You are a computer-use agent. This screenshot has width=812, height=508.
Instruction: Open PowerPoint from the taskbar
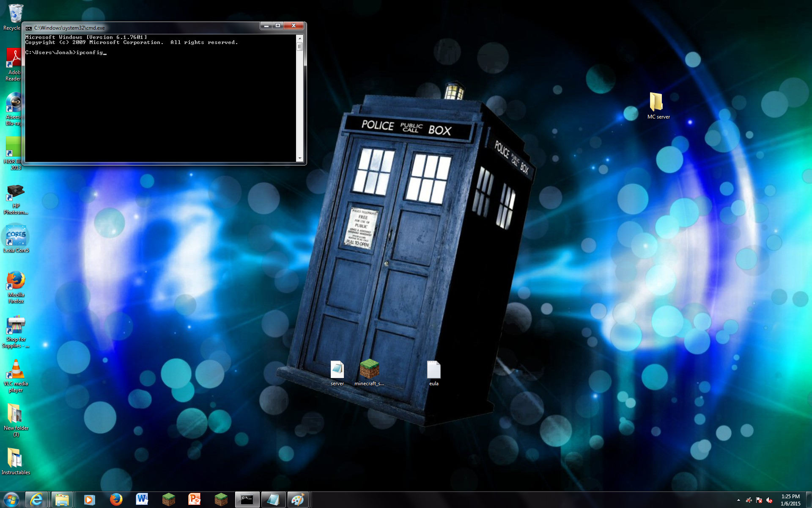tap(195, 500)
